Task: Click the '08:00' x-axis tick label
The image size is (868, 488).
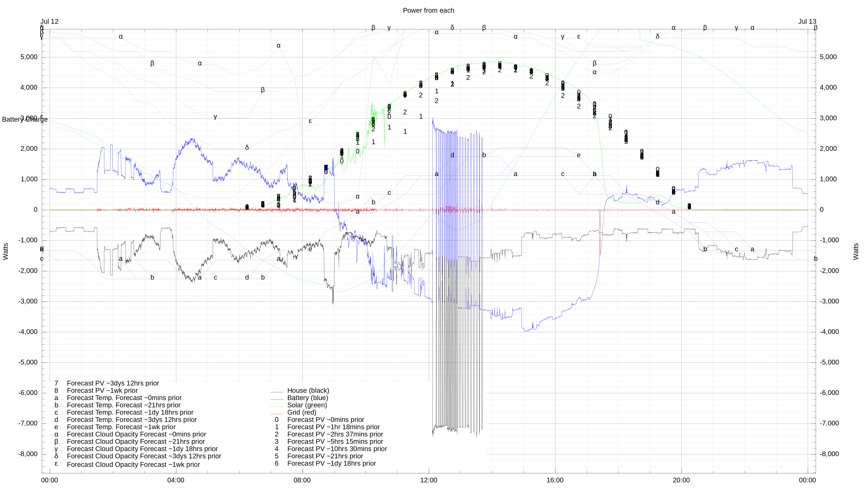Action: (x=302, y=481)
